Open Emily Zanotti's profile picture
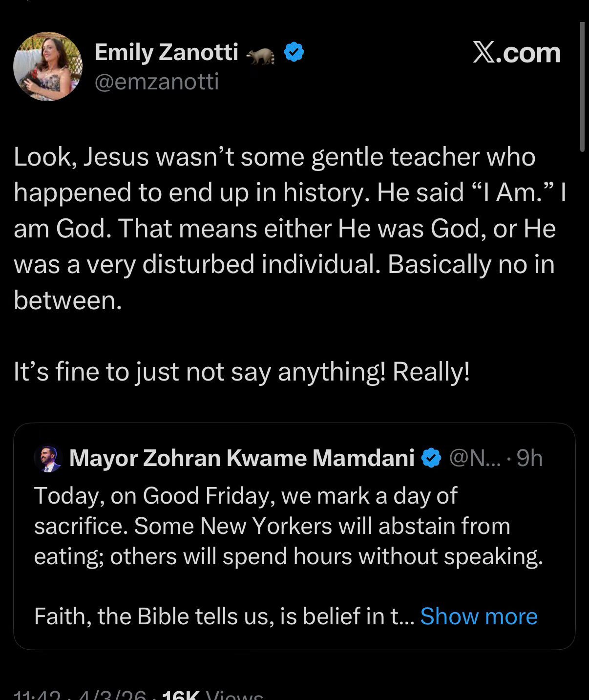The height and width of the screenshot is (700, 589). click(48, 67)
